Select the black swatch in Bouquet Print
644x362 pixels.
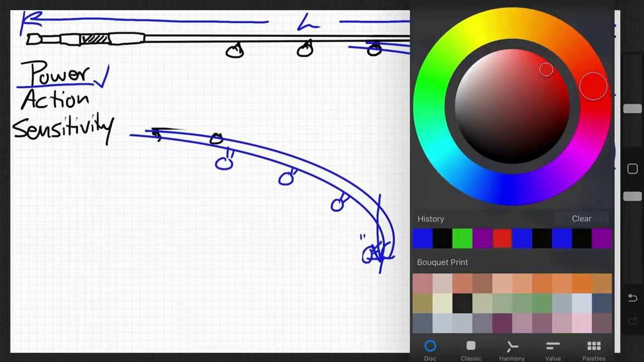(x=462, y=303)
